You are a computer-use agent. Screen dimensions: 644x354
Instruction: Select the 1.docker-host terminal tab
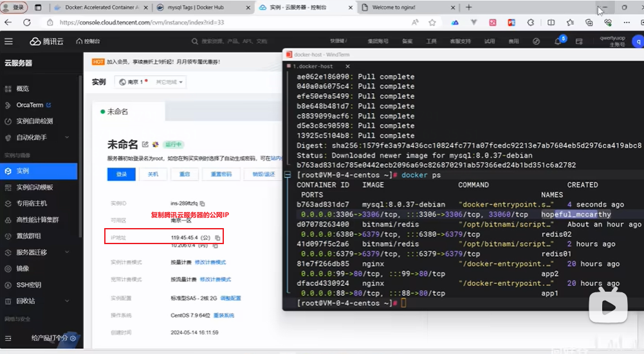pos(313,66)
